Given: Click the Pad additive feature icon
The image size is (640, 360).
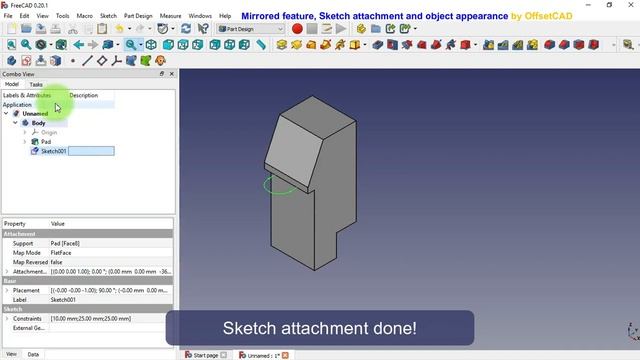Looking at the screenshot, I should (281, 44).
